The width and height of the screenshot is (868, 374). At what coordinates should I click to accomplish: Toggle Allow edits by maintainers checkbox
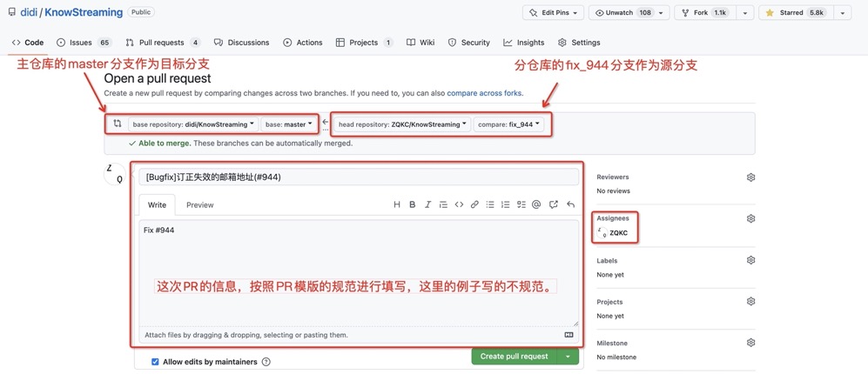click(155, 362)
